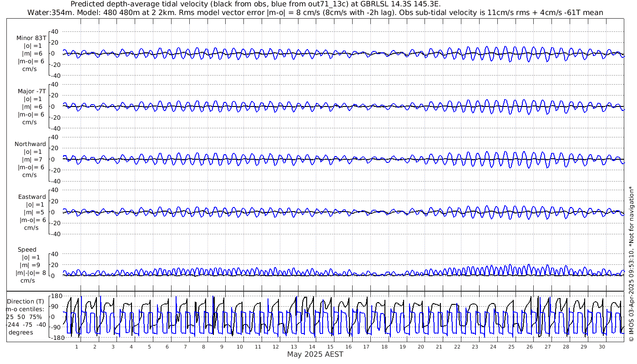Click the plot title line beginning 'Predicted depth-average tidal velocity'
Image resolution: width=637 pixels, height=364 pixels.
(x=256, y=4)
